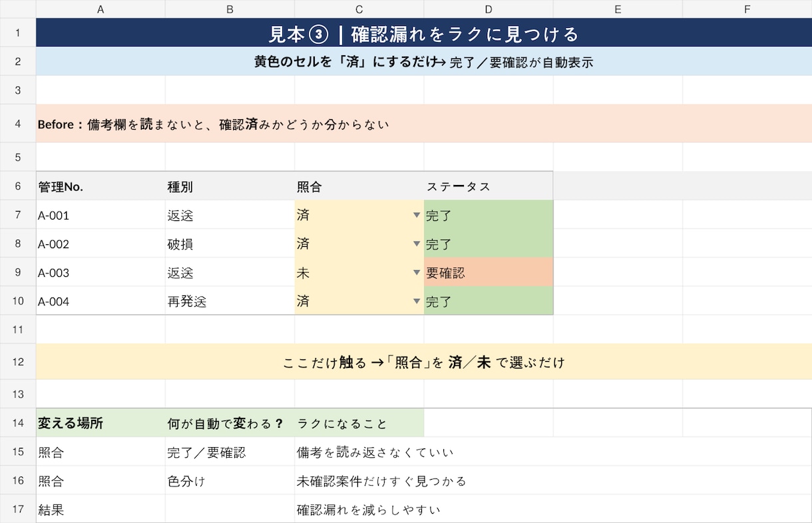Select row 1 header
812x523 pixels.
[18, 33]
